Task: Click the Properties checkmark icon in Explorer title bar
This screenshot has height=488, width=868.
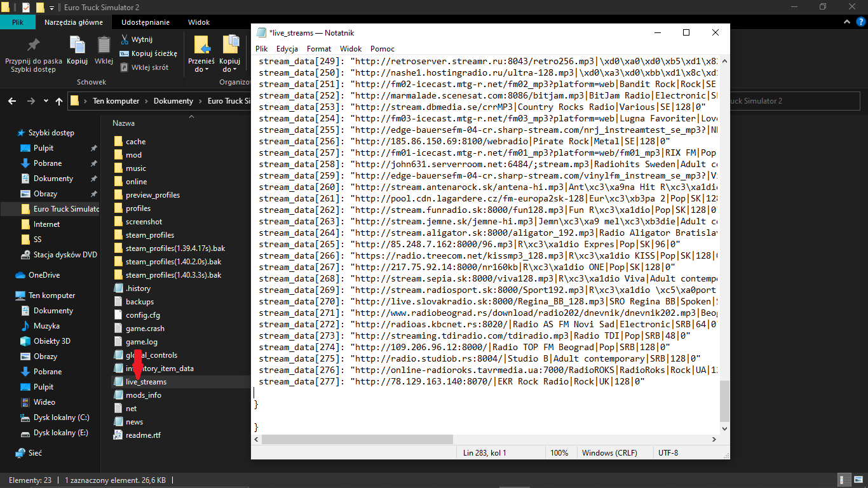Action: pos(25,8)
